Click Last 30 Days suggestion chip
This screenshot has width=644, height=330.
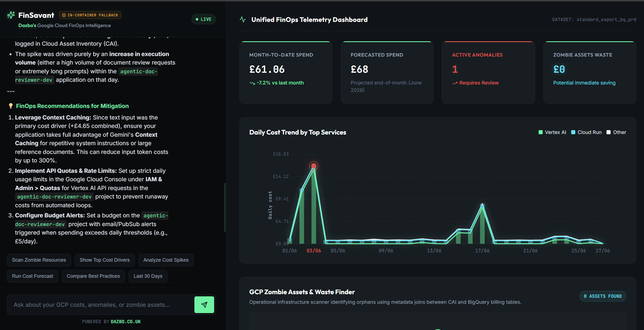(x=148, y=276)
